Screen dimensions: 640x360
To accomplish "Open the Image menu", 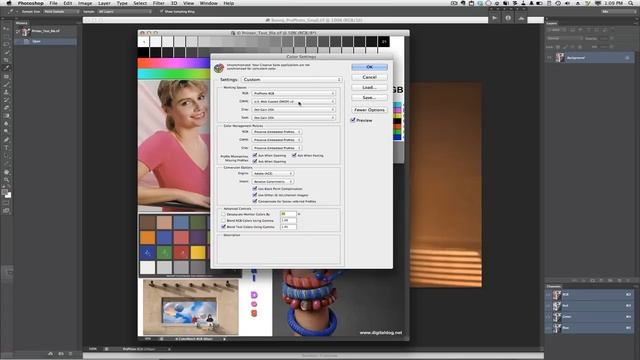I will (x=85, y=3).
